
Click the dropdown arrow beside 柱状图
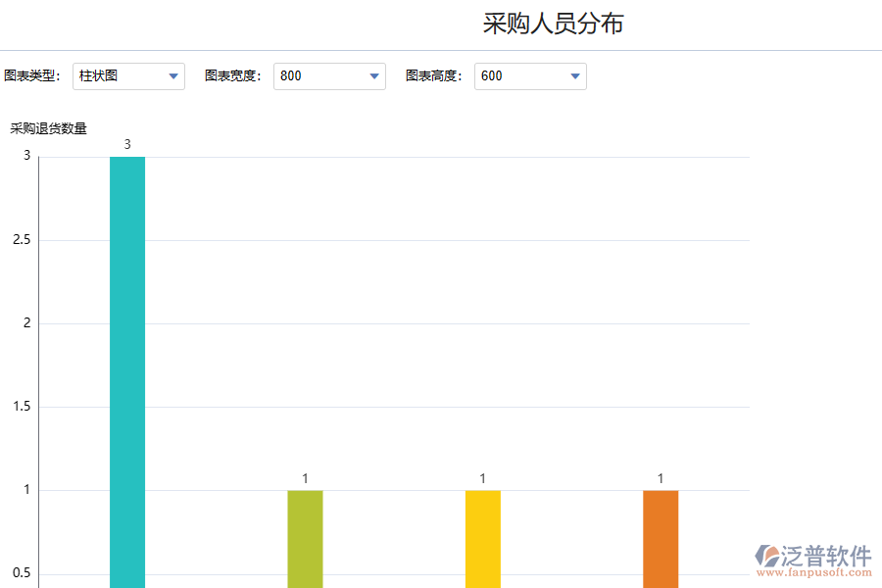[173, 75]
